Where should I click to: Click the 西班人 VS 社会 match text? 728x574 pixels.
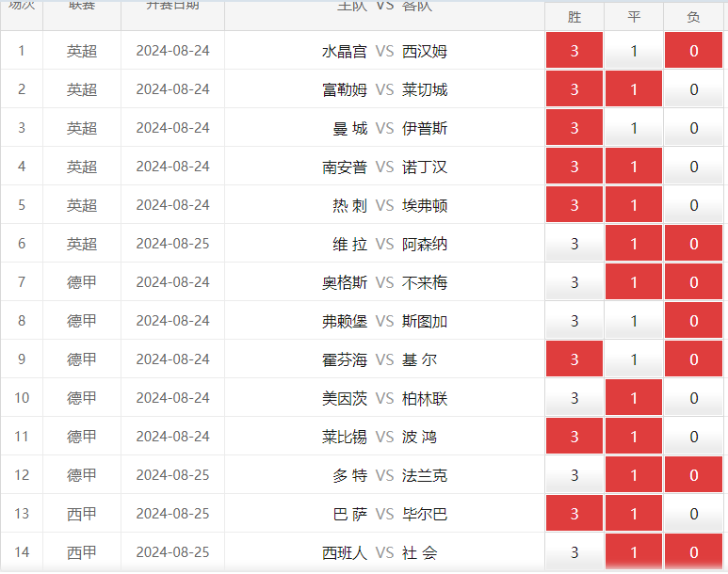click(380, 552)
